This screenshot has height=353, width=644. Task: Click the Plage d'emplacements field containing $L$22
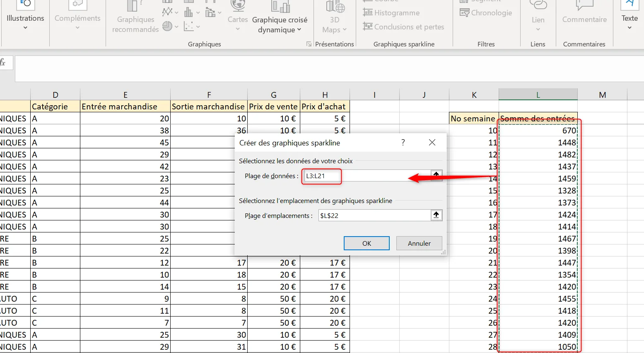(x=374, y=215)
